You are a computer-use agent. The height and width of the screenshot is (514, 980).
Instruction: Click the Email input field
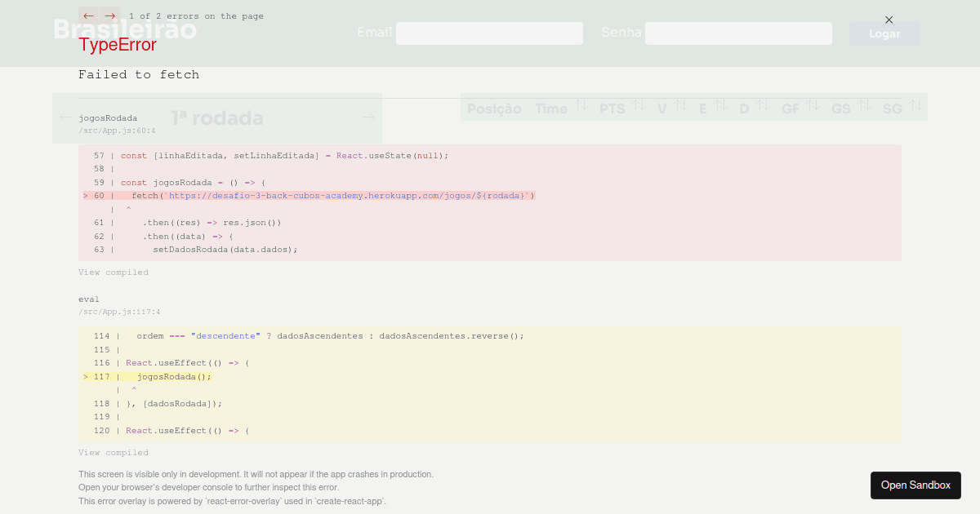(x=489, y=33)
